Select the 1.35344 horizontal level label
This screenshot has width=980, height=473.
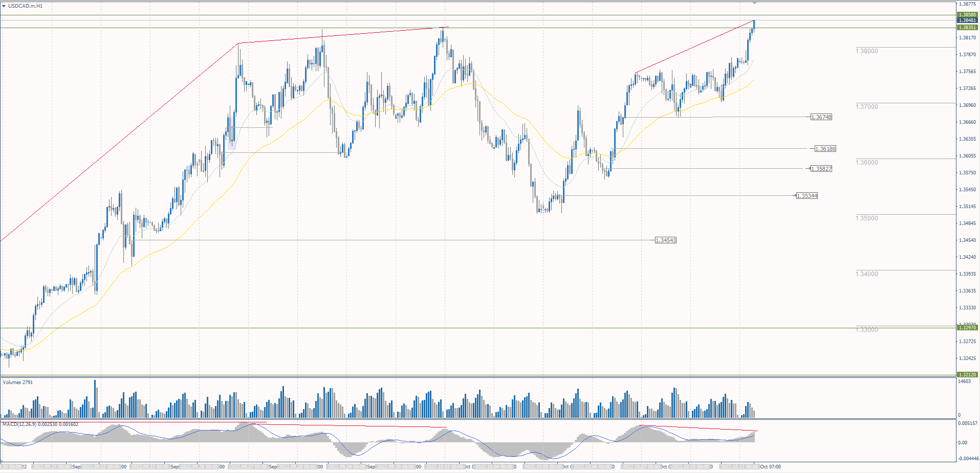click(807, 196)
